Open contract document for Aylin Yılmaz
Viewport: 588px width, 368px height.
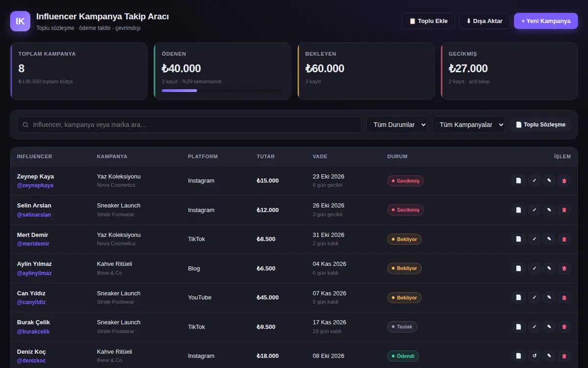[x=518, y=268]
